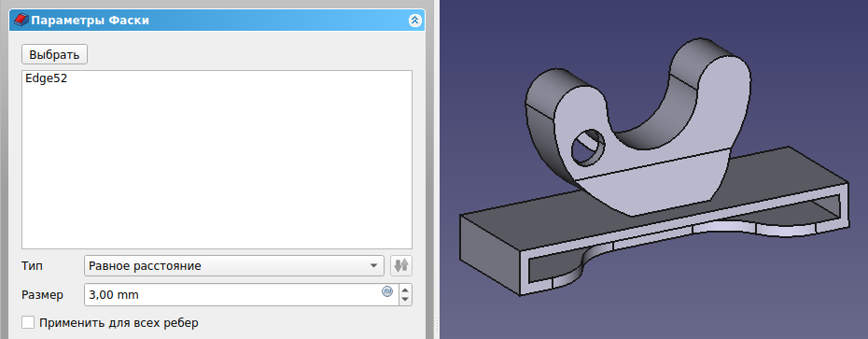Screen dimensions: 868x339
Task: Open the Тип dropdown Равное расстояние
Action: pos(234,266)
